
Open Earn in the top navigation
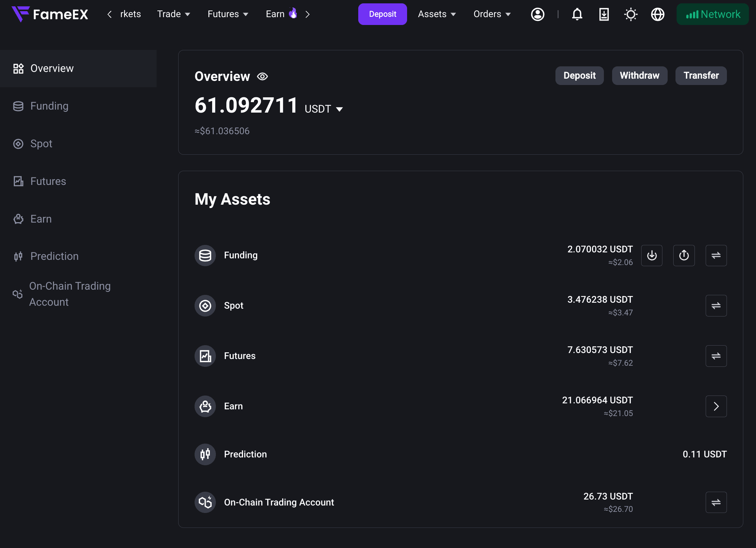pyautogui.click(x=281, y=14)
